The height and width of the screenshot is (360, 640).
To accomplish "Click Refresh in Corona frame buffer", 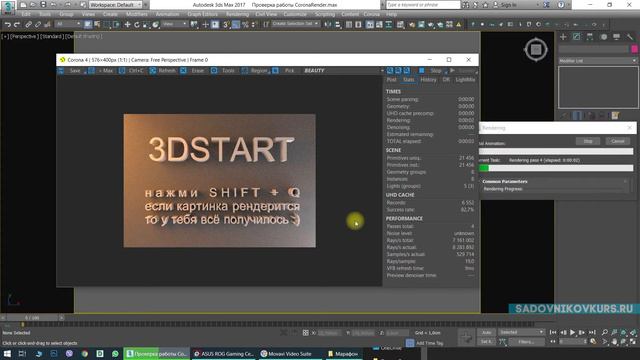I will (x=162, y=71).
